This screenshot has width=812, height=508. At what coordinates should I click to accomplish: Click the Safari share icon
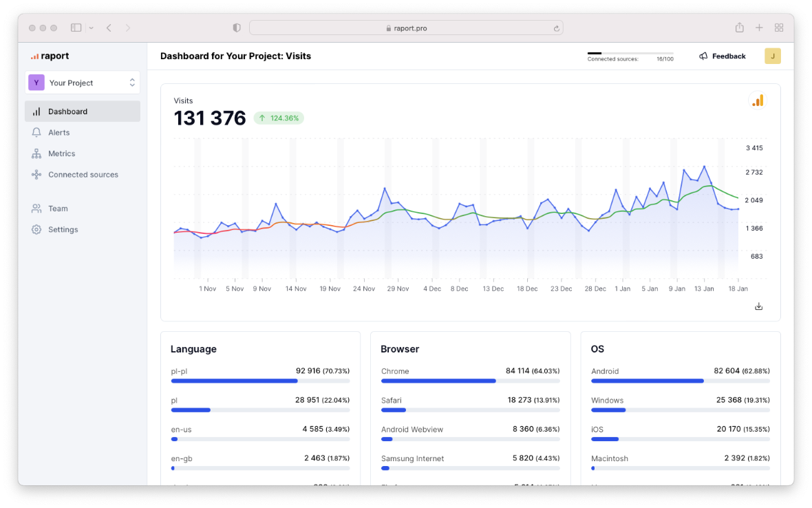click(739, 28)
